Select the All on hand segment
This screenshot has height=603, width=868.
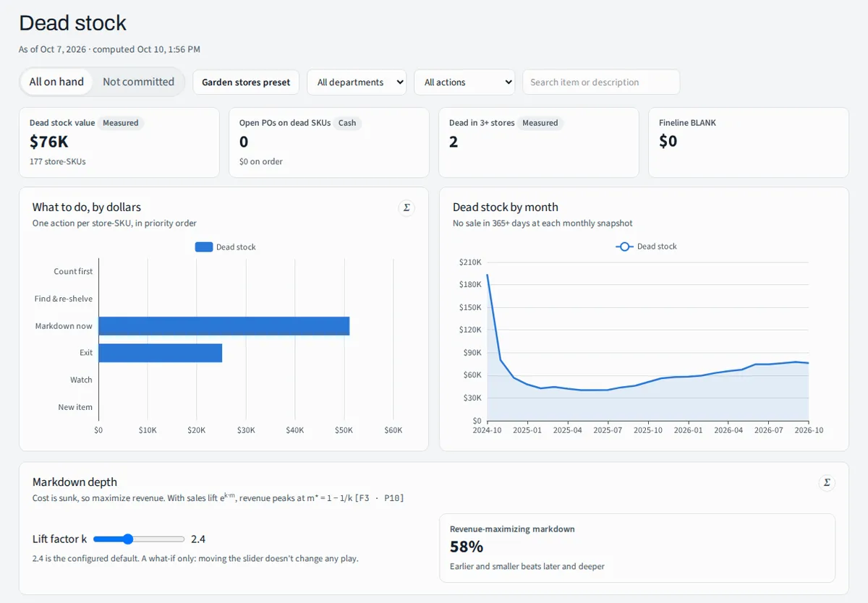[56, 82]
